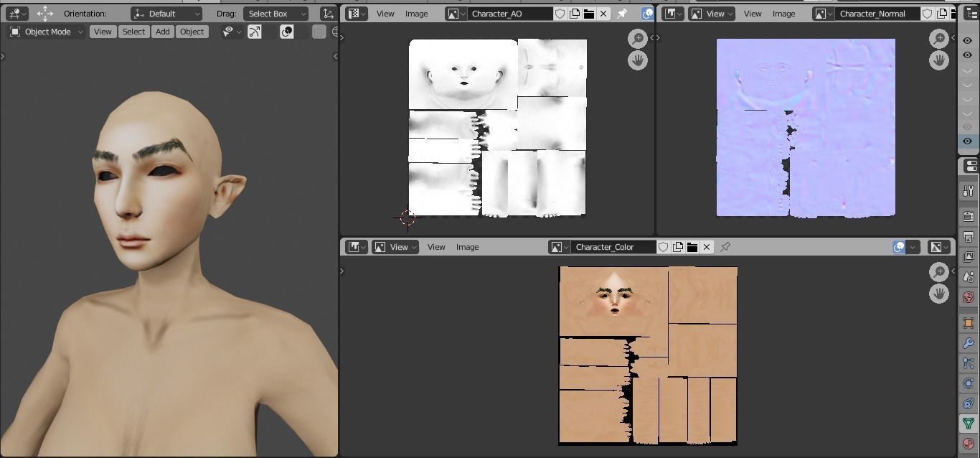Click the pan hand in the Character_Normal editor

coord(939,60)
